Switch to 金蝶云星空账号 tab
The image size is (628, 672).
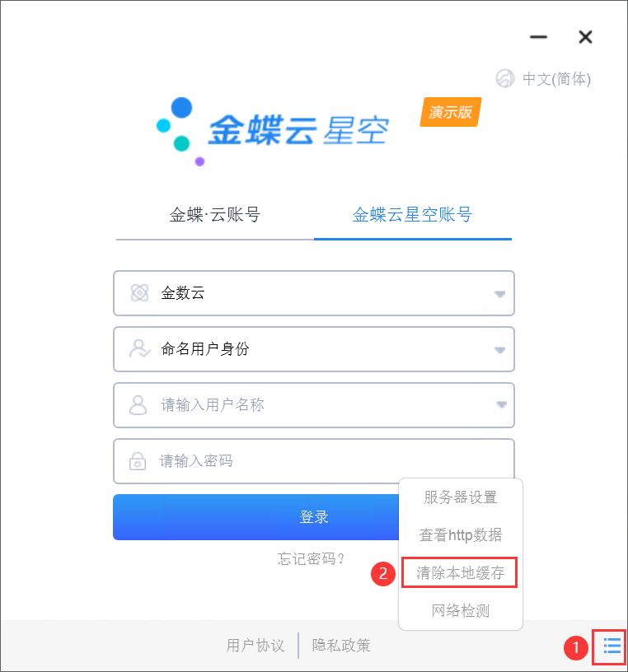pyautogui.click(x=412, y=215)
